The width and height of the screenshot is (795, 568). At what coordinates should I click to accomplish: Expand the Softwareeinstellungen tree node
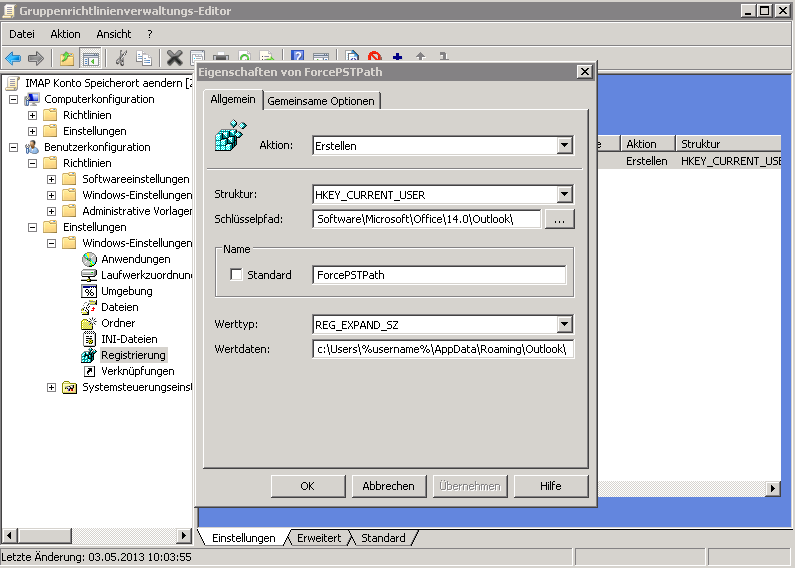tap(51, 179)
